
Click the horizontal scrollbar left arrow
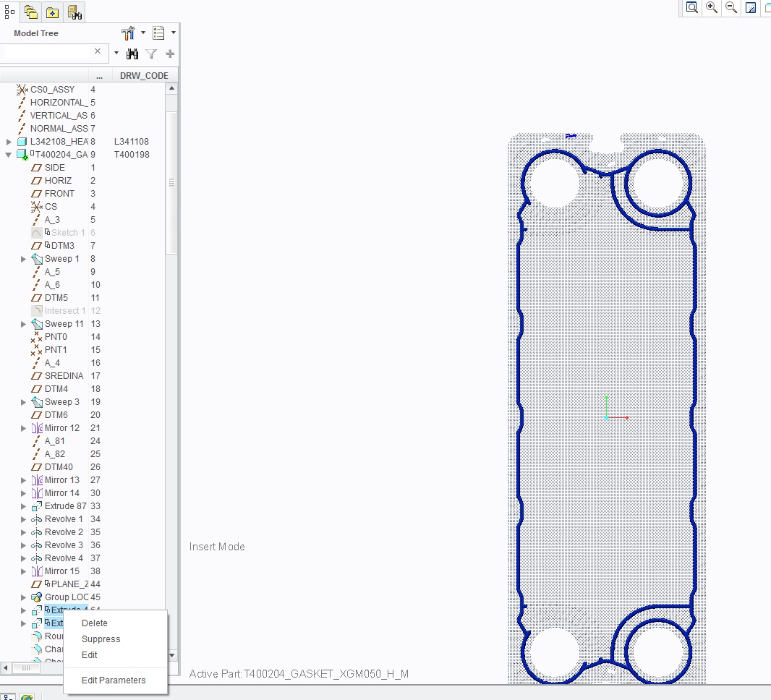(5, 667)
